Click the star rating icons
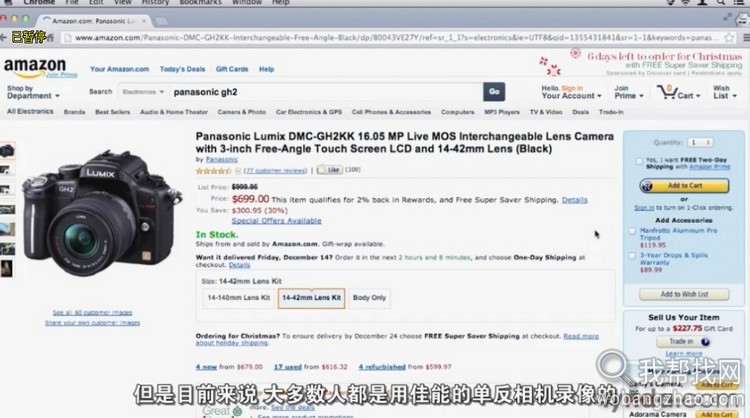 click(213, 171)
